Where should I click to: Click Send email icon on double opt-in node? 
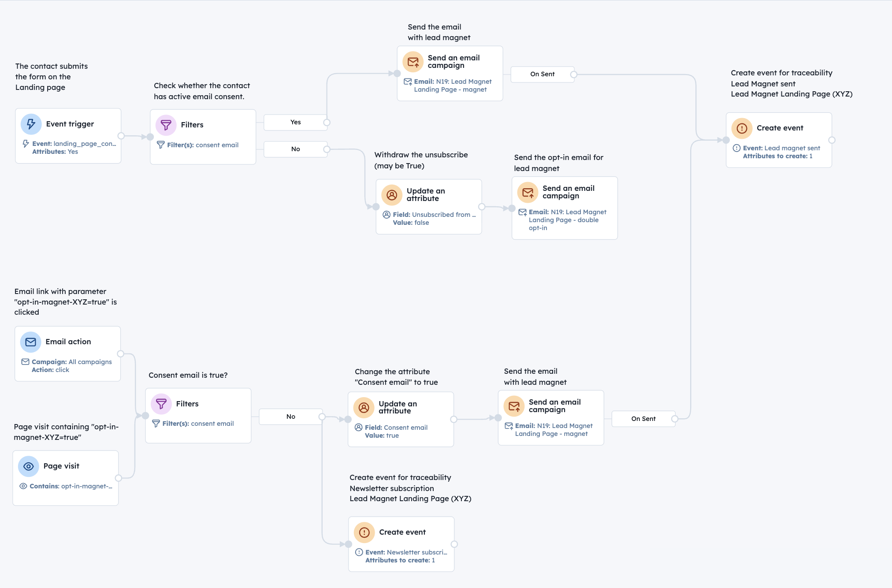click(528, 193)
